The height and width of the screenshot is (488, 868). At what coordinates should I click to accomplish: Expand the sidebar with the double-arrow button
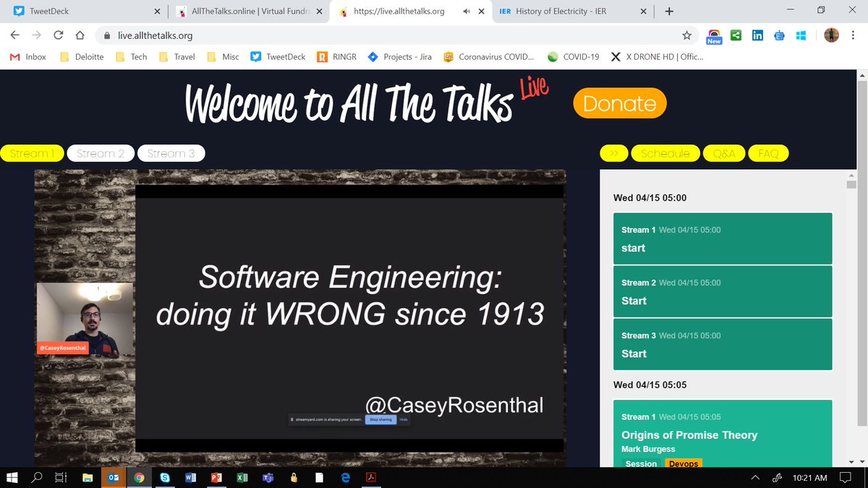[x=613, y=153]
